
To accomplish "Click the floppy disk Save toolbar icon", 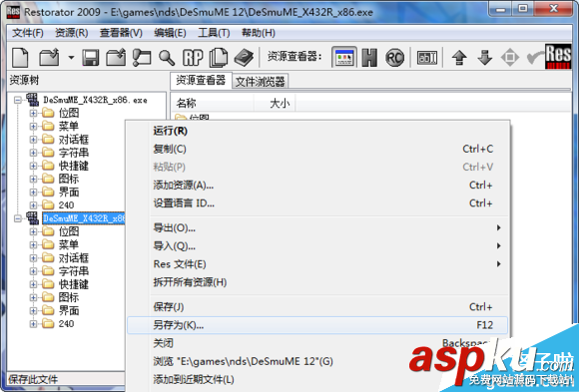I will (91, 58).
